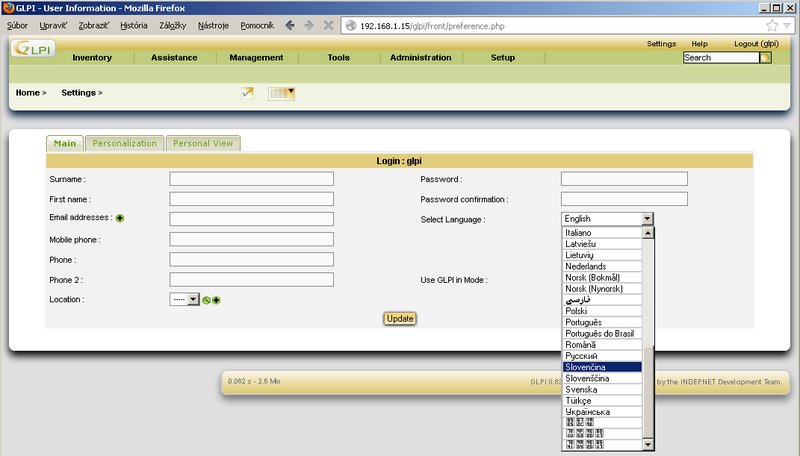Click the Phone 2 input field
The width and height of the screenshot is (800, 456).
(x=252, y=280)
